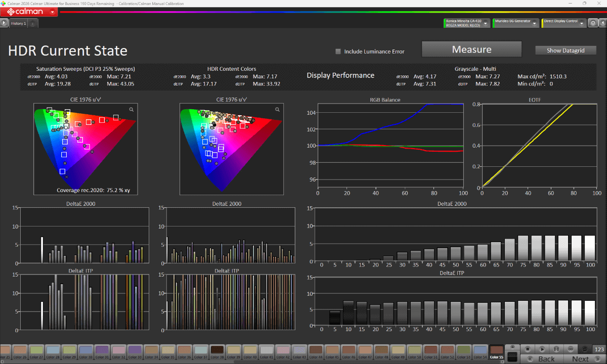The width and height of the screenshot is (607, 364).
Task: Click the 'HDR Current State' title
Action: [68, 51]
